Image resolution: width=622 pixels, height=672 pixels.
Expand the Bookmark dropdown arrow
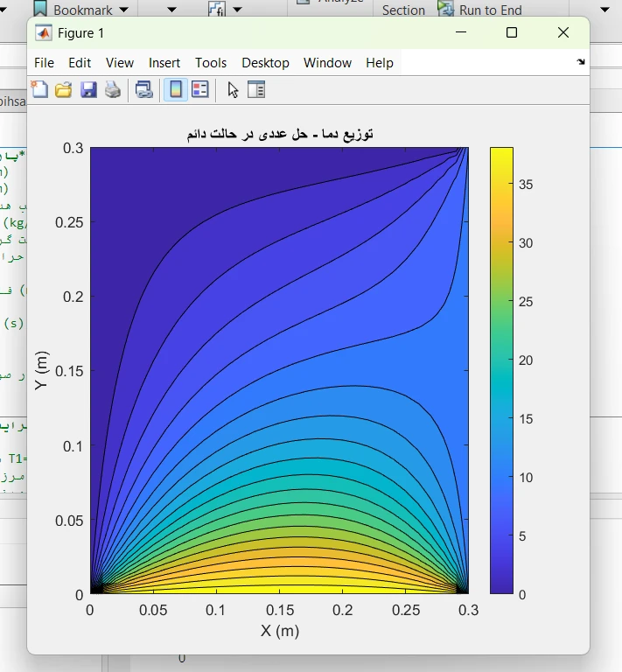click(122, 10)
